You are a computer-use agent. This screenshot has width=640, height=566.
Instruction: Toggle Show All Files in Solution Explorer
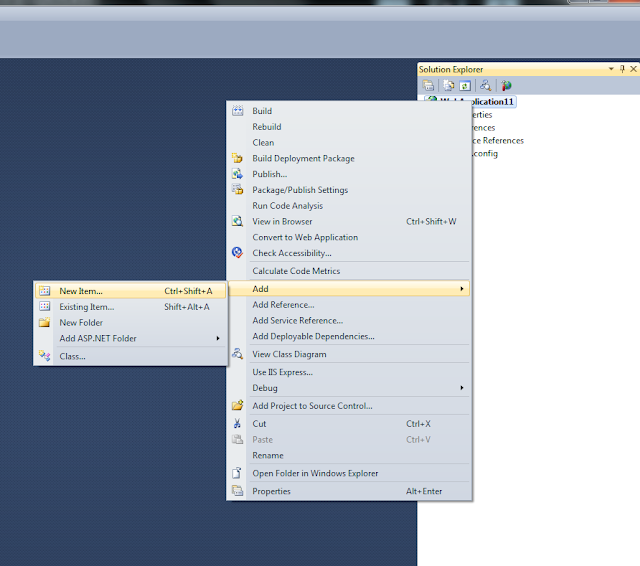449,86
